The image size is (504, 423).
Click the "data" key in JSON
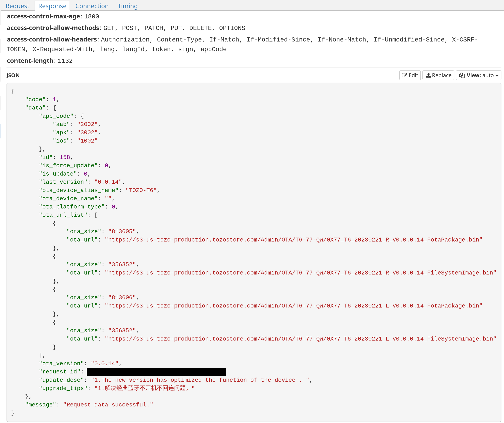tap(36, 108)
